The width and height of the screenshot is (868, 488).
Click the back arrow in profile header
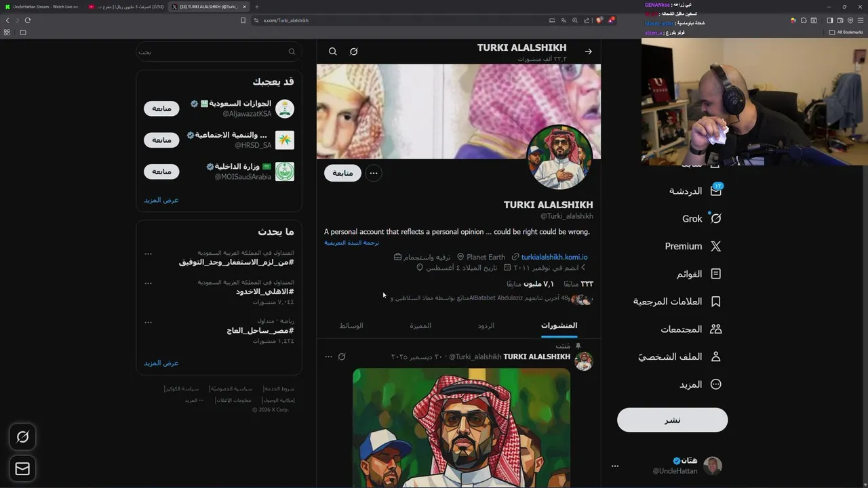pos(588,52)
